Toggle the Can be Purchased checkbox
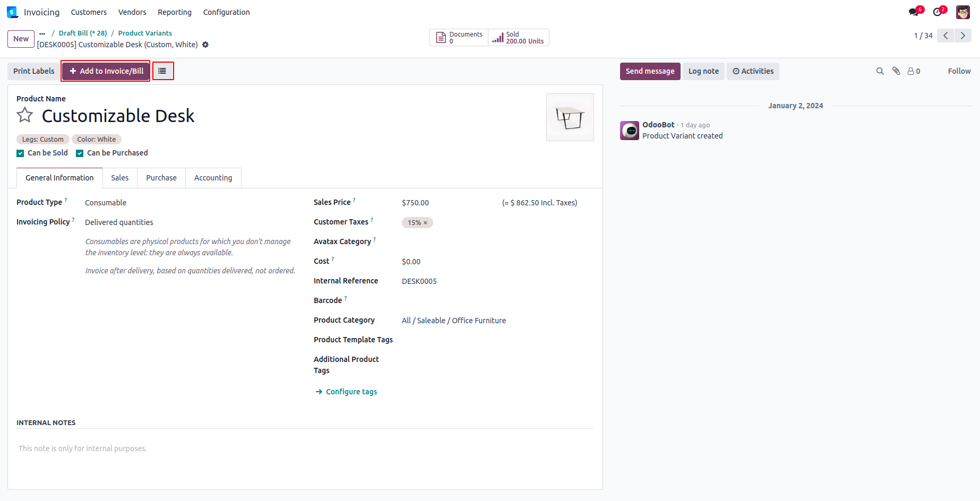 pos(80,153)
